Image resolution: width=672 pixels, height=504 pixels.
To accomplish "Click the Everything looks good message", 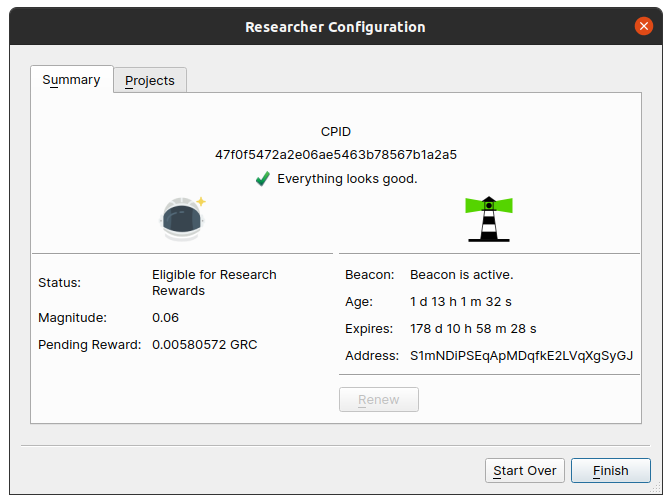I will 347,179.
